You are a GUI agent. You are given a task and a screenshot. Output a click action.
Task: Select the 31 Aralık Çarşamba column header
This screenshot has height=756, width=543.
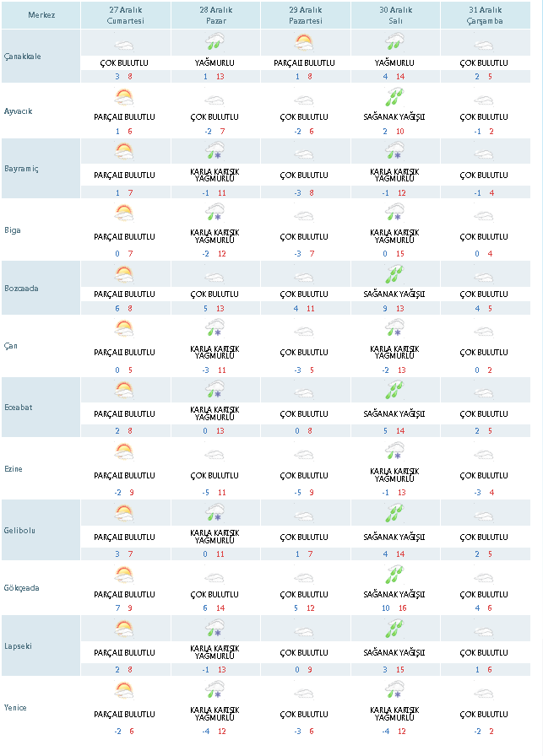pyautogui.click(x=483, y=16)
